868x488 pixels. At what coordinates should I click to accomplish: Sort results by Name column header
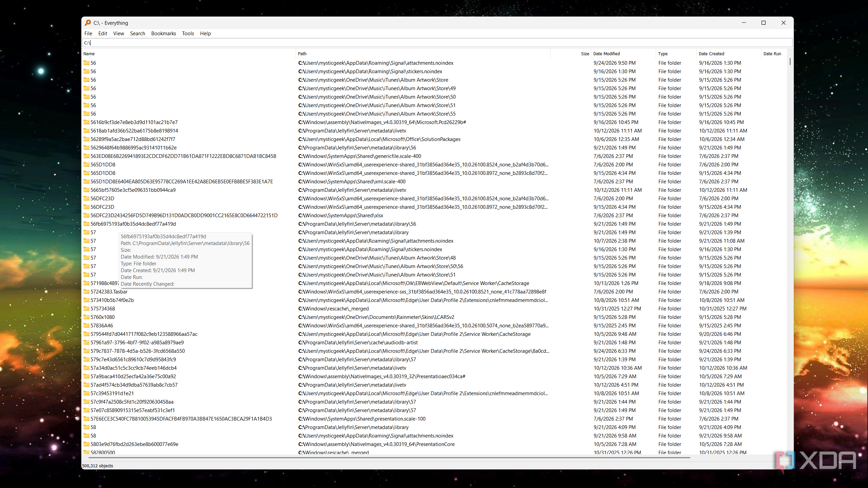tap(189, 54)
